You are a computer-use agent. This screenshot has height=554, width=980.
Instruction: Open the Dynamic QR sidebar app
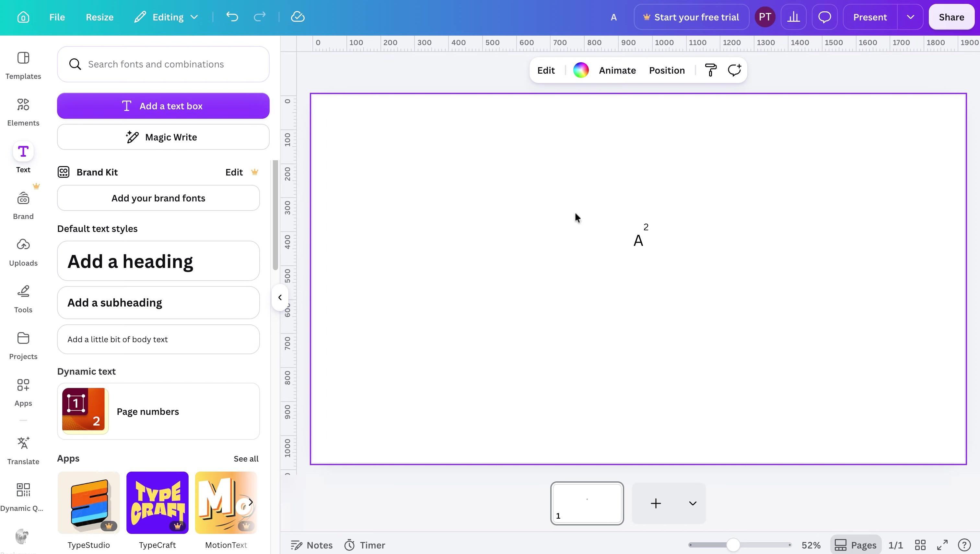(x=22, y=498)
